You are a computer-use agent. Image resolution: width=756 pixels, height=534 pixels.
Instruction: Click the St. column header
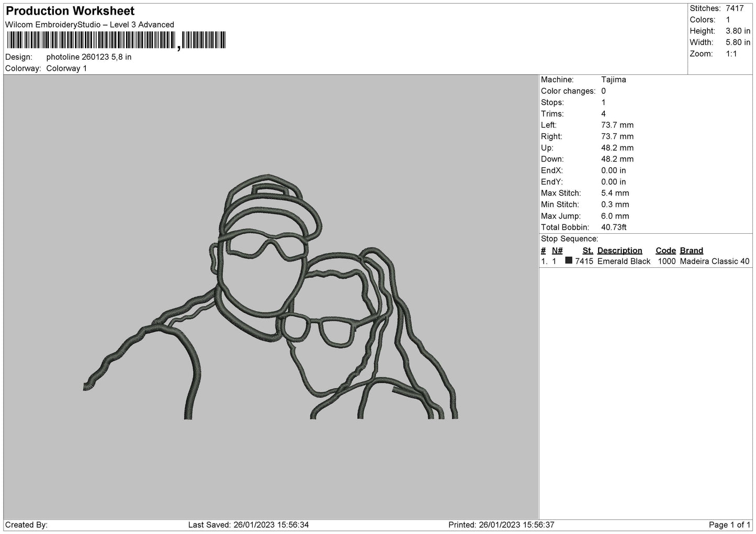tap(588, 251)
